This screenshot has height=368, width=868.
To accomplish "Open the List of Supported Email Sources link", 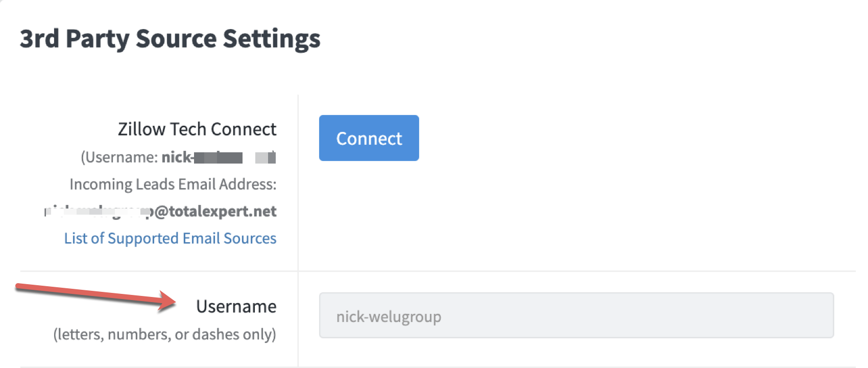I will coord(170,238).
